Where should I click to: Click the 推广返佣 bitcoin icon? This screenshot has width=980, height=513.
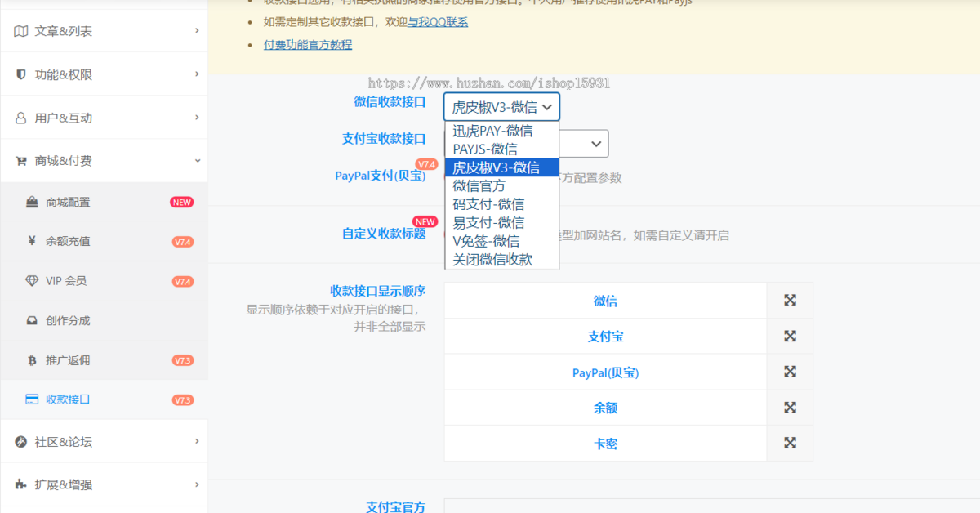coord(32,360)
